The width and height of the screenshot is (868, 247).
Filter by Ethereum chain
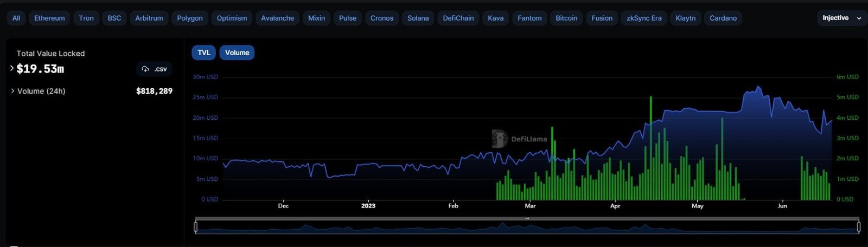coord(49,18)
